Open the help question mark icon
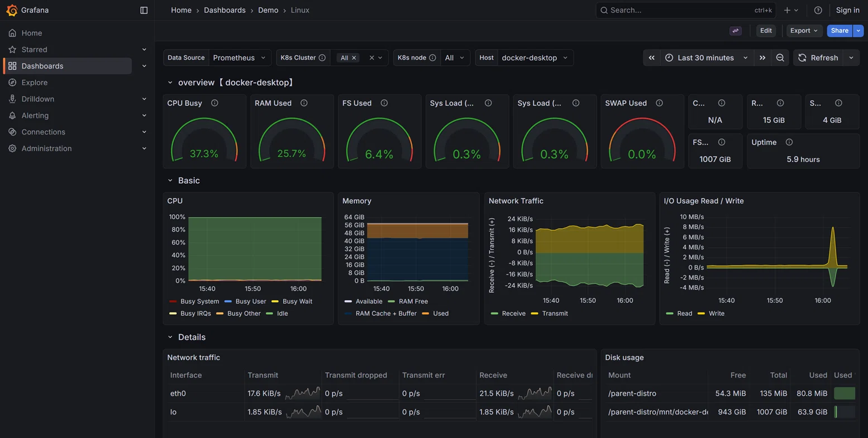Screen dimensions: 868x438 coord(818,10)
